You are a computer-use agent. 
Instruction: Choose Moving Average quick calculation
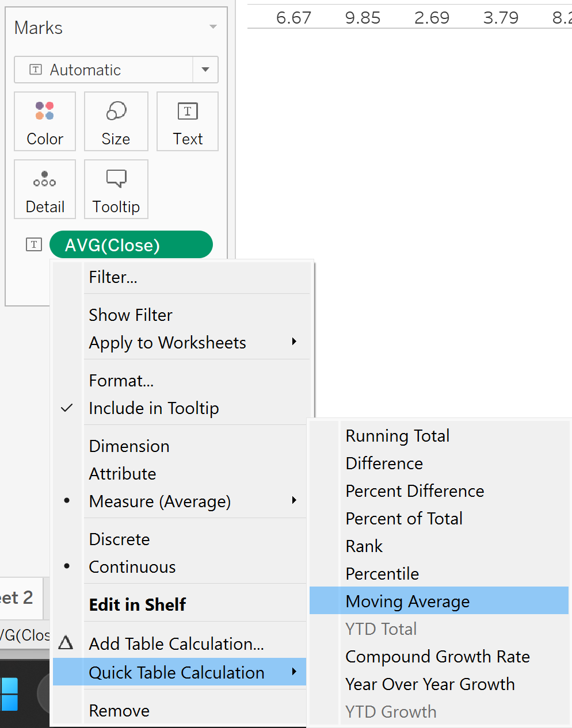(x=407, y=601)
